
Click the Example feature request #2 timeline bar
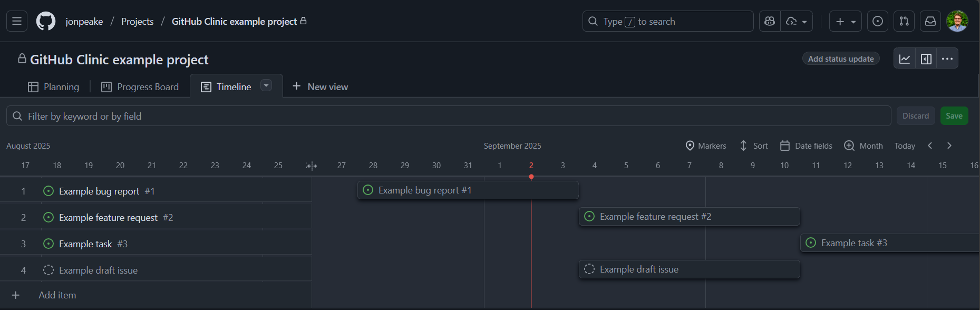pos(690,217)
